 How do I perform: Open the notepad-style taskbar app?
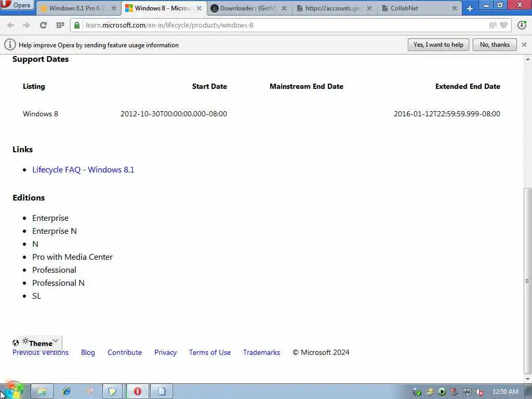pyautogui.click(x=112, y=392)
